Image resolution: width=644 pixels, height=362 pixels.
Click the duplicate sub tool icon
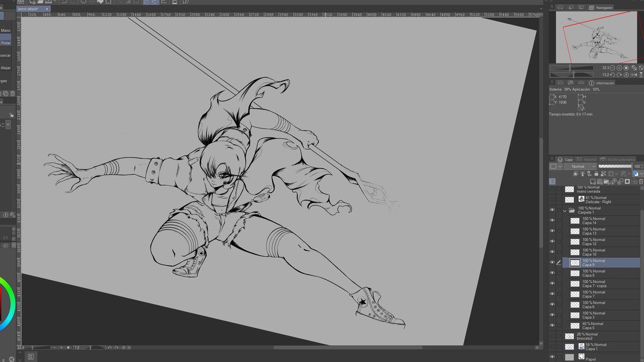[5, 93]
